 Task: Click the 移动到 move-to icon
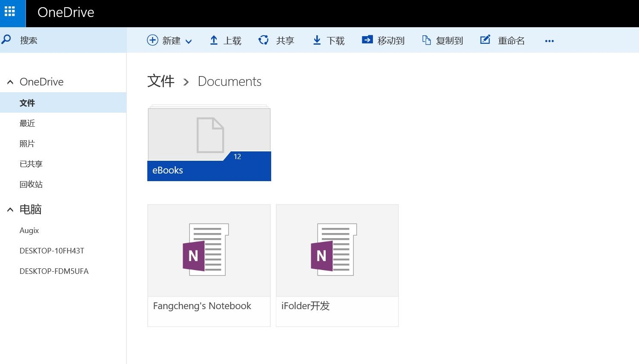[367, 40]
